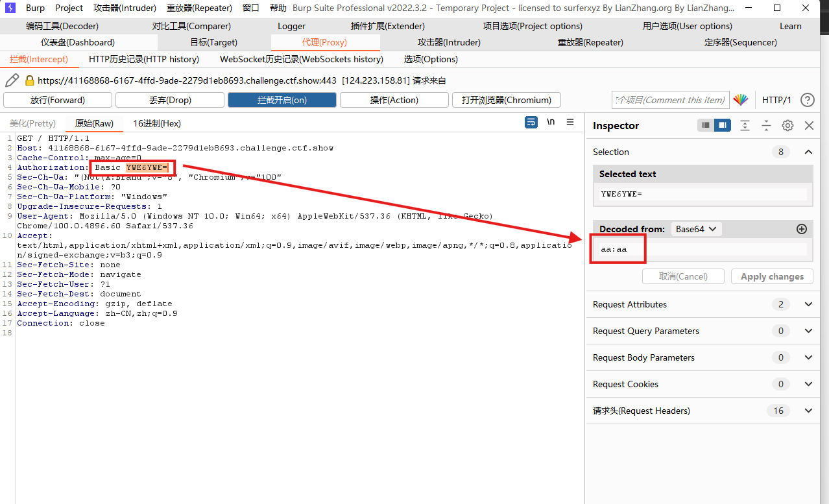The width and height of the screenshot is (829, 504).
Task: Click the decoded aa:aa text field
Action: click(x=703, y=249)
